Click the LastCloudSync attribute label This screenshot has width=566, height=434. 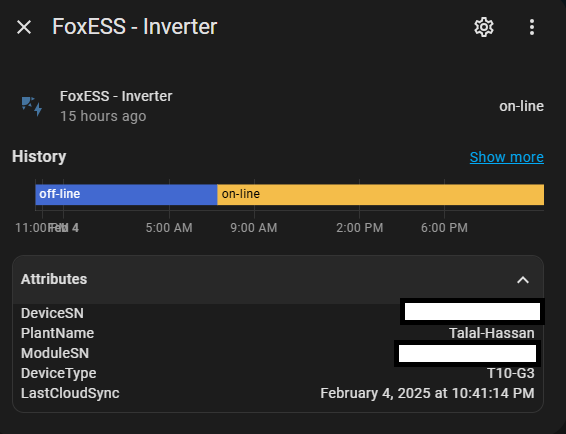70,393
